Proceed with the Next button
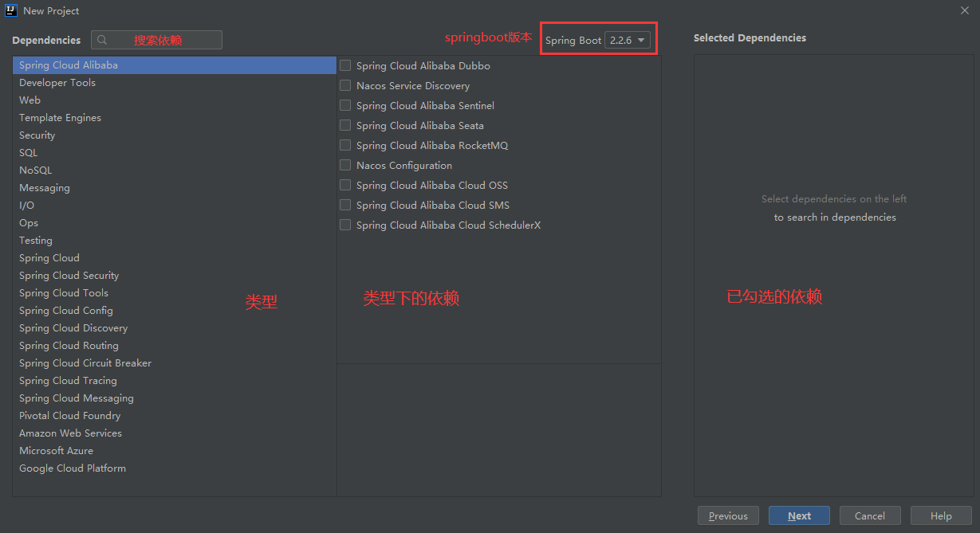Screen dimensions: 980x533 (x=799, y=515)
